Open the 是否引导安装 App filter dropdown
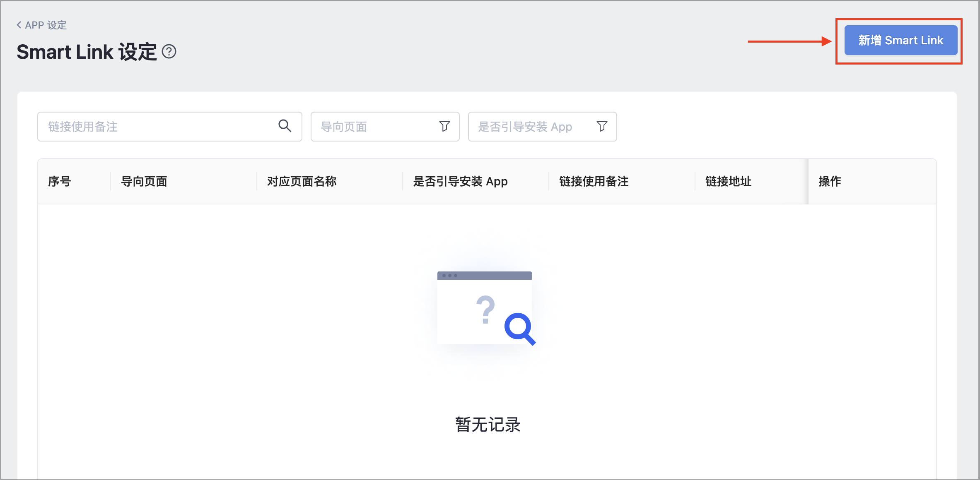 point(542,127)
